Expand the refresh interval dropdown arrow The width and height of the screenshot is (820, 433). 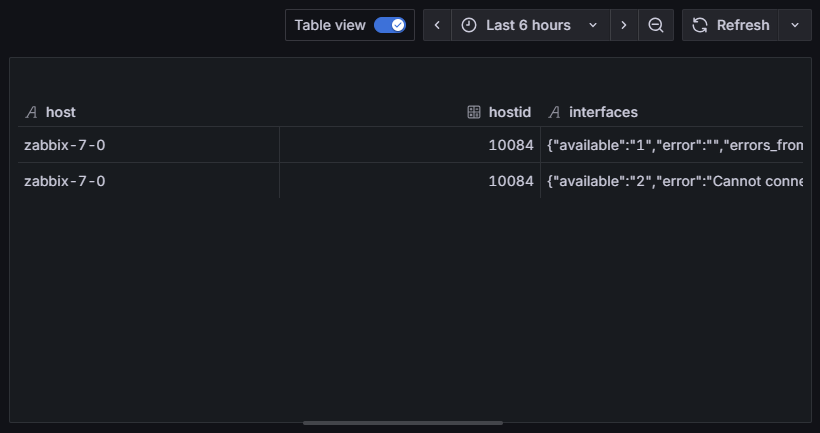[x=795, y=25]
